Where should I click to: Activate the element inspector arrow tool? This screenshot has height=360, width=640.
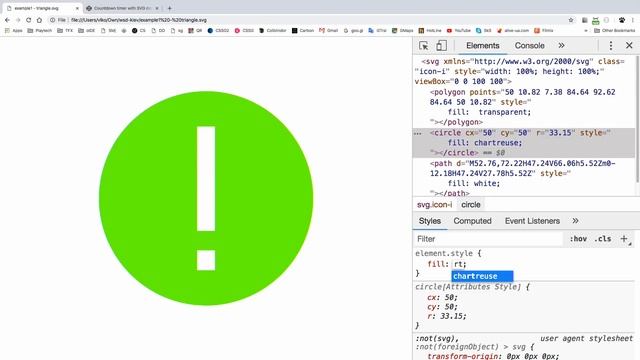[x=423, y=46]
